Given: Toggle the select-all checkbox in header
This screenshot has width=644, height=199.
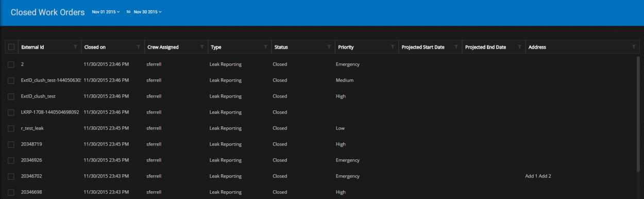Looking at the screenshot, I should pos(11,47).
